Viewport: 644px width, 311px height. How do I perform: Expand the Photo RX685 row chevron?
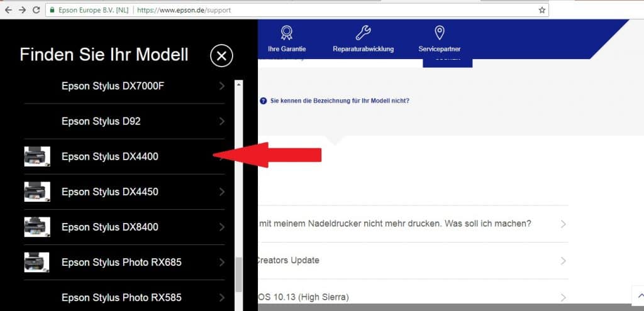point(222,263)
